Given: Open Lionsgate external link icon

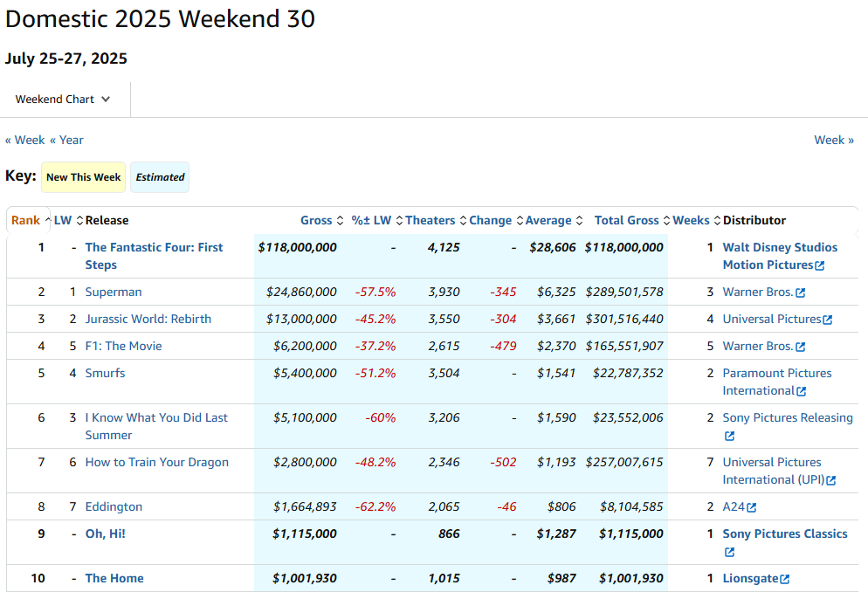Looking at the screenshot, I should (x=784, y=579).
